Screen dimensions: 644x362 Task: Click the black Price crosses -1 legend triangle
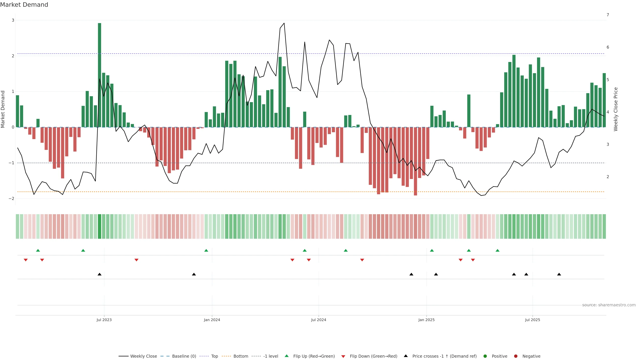click(x=406, y=356)
